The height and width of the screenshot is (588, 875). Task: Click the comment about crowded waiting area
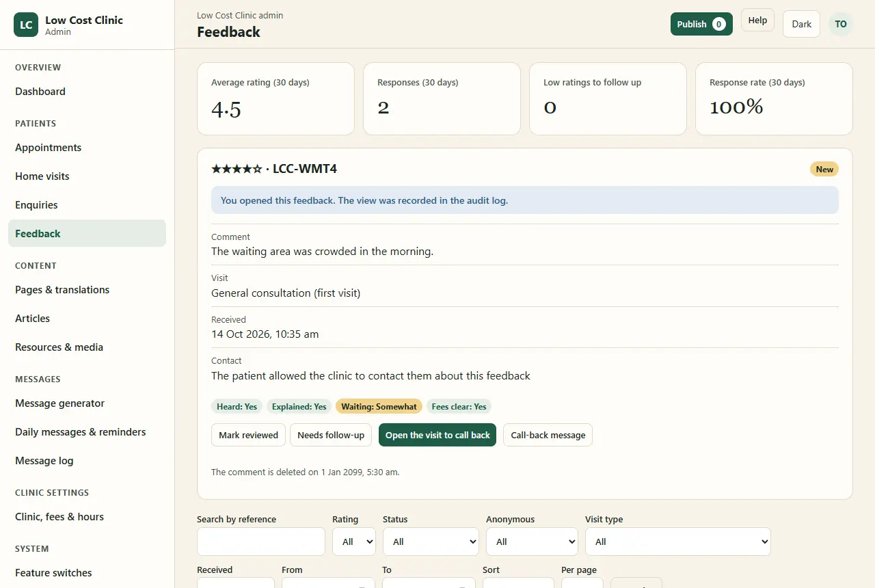pos(322,252)
